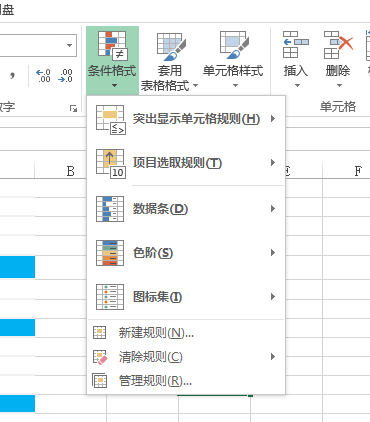The width and height of the screenshot is (370, 422).
Task: Open the number format combo box dropdown
Action: 69,45
